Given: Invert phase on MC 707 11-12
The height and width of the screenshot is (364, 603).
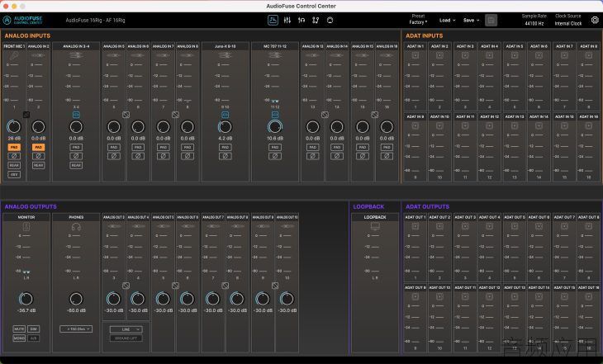Looking at the screenshot, I should (275, 156).
